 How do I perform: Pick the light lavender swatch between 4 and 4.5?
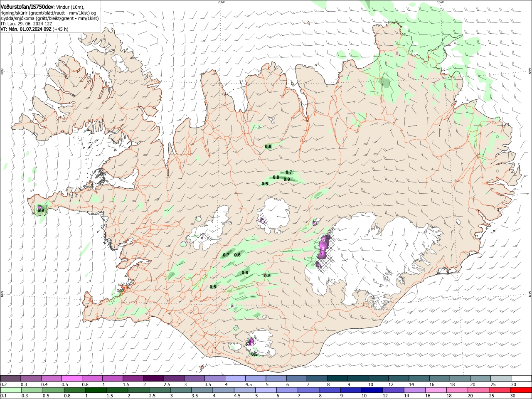[x=235, y=379]
